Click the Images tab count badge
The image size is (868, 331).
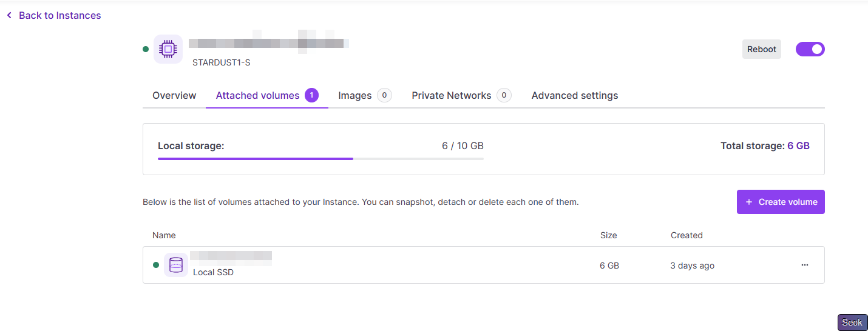pyautogui.click(x=384, y=95)
